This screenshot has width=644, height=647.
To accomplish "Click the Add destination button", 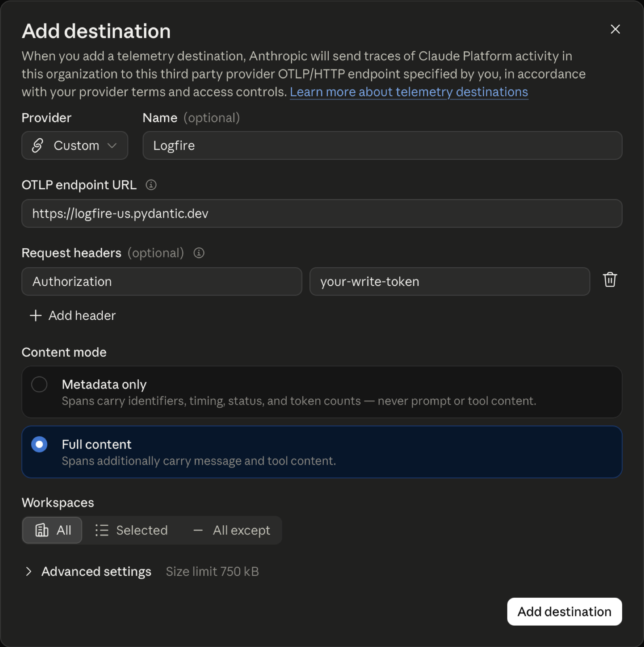I will pos(564,611).
